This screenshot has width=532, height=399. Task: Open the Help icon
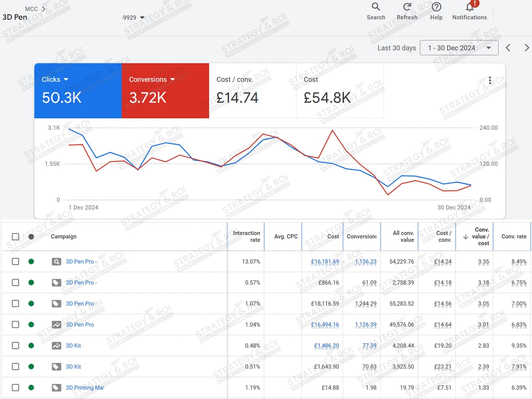click(x=436, y=7)
